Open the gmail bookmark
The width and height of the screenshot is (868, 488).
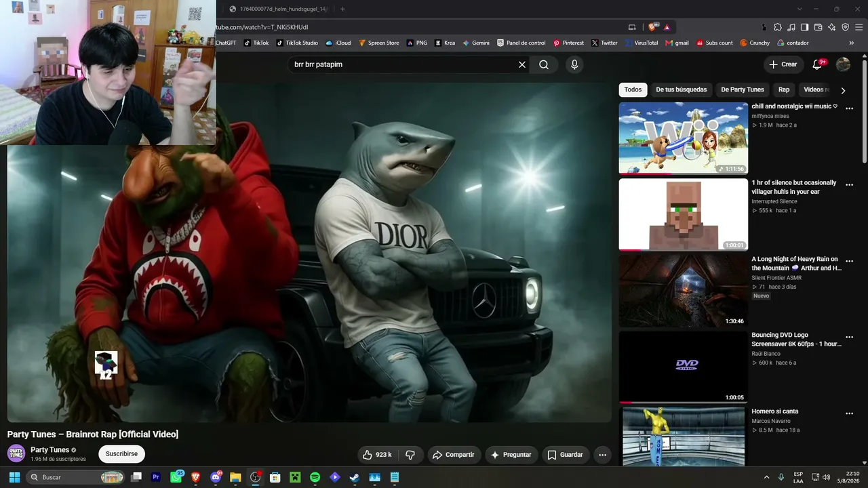point(677,43)
